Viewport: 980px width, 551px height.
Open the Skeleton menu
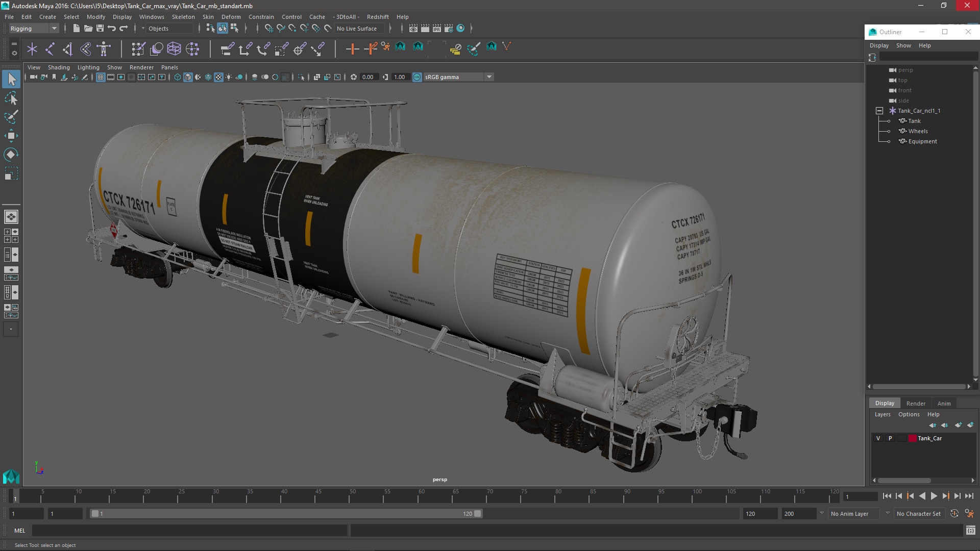[x=183, y=17]
